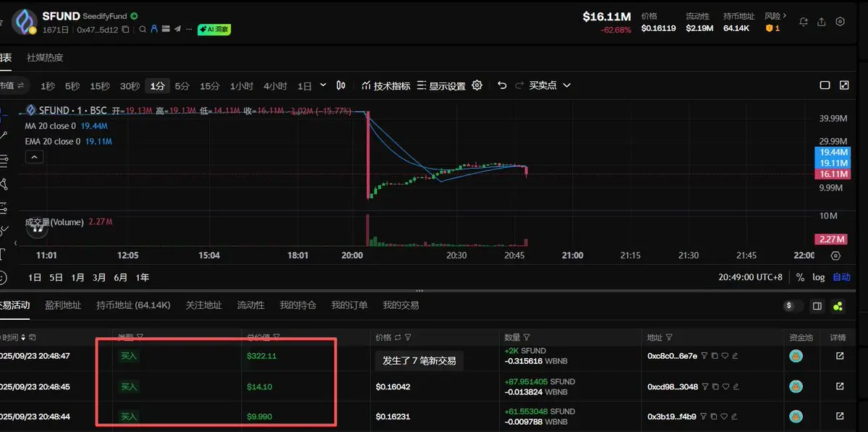Select the 30秒 timeframe

[129, 86]
